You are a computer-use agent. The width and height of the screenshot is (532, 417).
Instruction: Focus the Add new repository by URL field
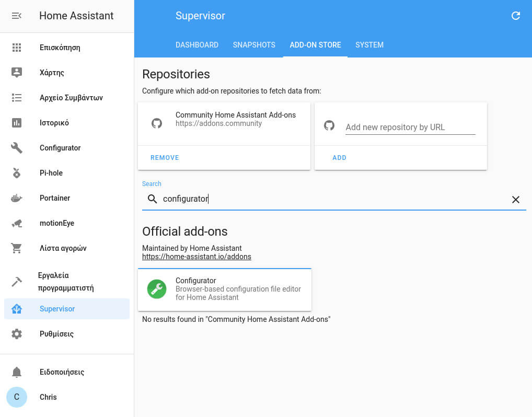coord(410,127)
